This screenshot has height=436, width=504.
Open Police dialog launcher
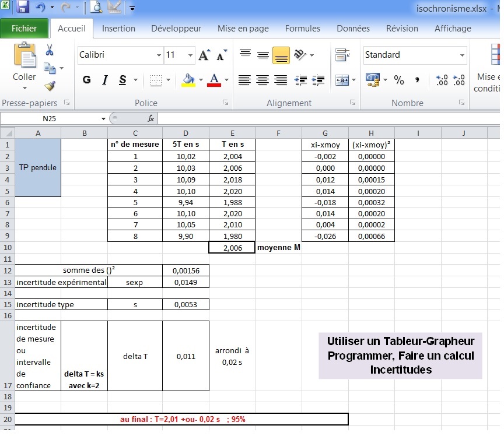tap(226, 103)
